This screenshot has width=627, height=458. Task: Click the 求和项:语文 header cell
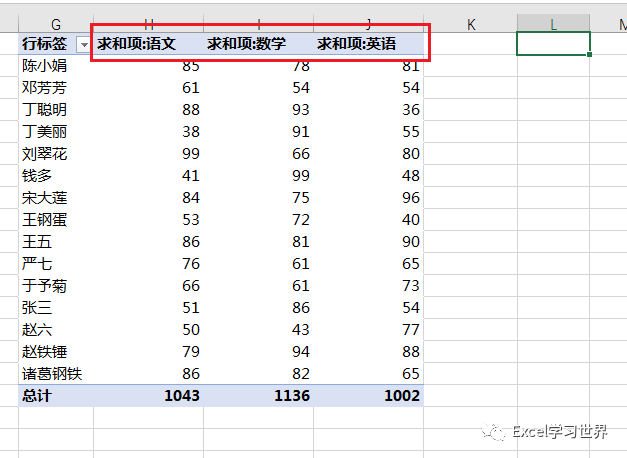(148, 44)
